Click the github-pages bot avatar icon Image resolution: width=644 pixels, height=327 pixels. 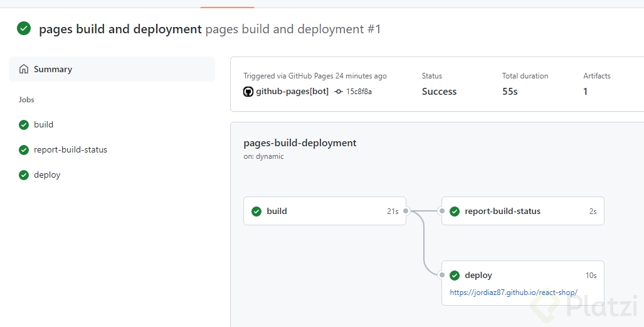pyautogui.click(x=248, y=92)
